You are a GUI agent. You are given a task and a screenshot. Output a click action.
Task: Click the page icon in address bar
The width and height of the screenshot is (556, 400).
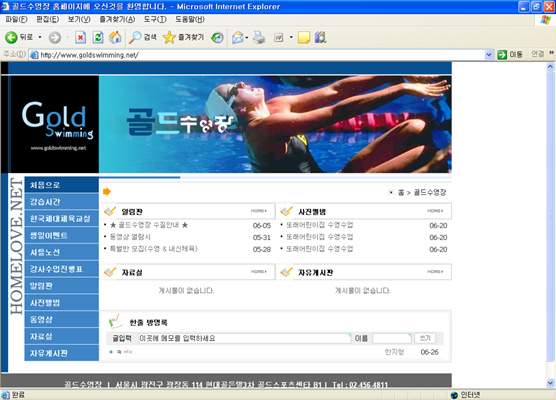34,55
